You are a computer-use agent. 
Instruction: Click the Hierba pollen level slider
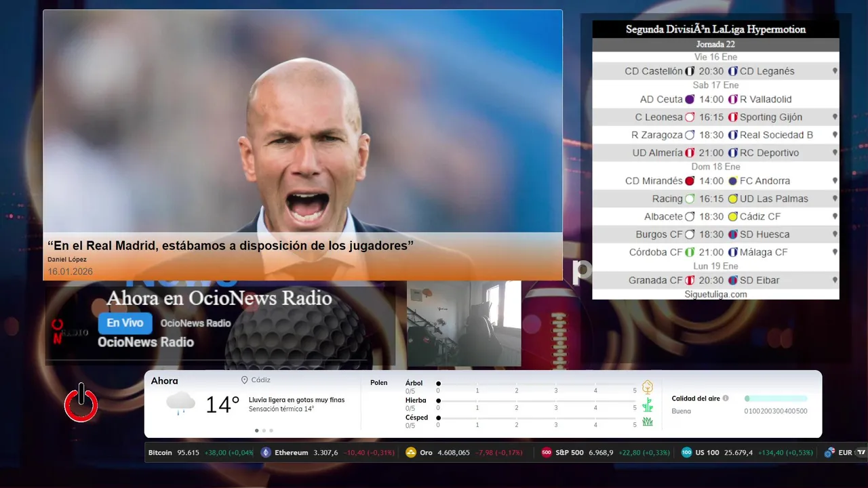pyautogui.click(x=536, y=401)
